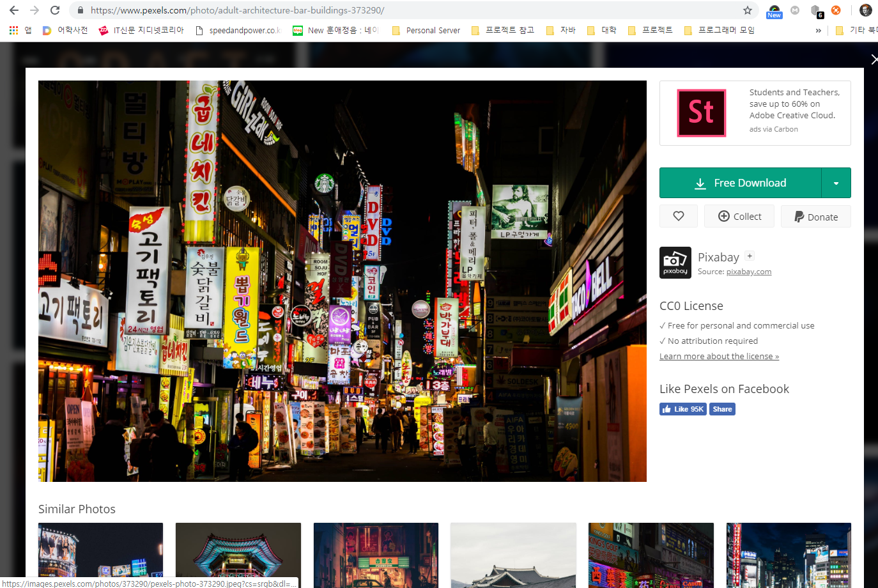Open the Adobe Stock ad logo
This screenshot has height=588, width=878.
pos(701,112)
